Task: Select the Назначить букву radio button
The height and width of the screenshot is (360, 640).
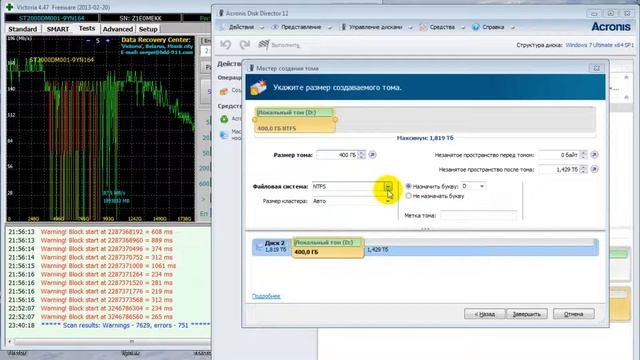Action: point(409,186)
